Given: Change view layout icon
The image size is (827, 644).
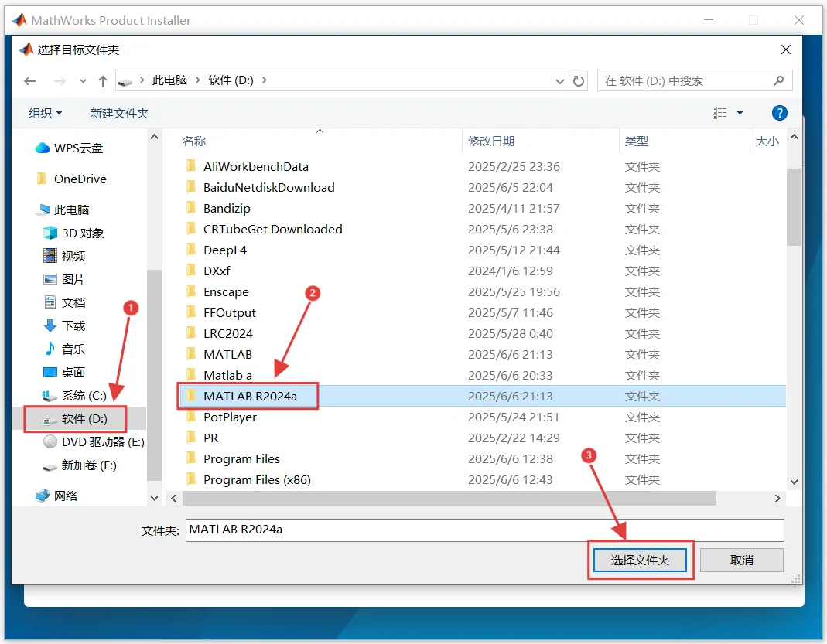Looking at the screenshot, I should click(719, 113).
